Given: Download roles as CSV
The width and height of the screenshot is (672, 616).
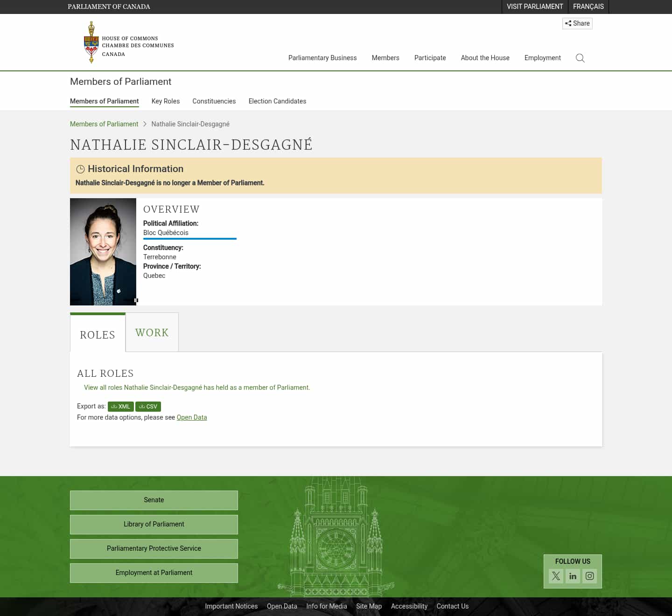Looking at the screenshot, I should [148, 406].
